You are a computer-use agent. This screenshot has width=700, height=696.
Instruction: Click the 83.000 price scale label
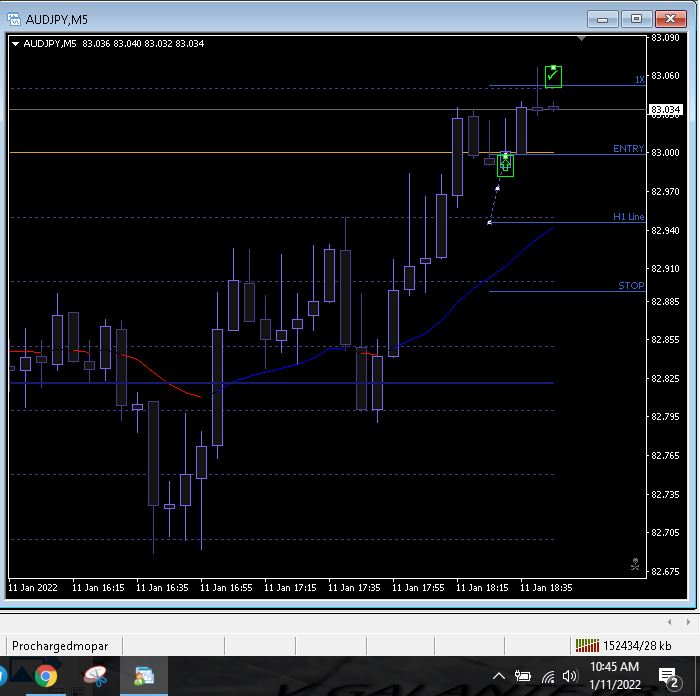(x=665, y=153)
